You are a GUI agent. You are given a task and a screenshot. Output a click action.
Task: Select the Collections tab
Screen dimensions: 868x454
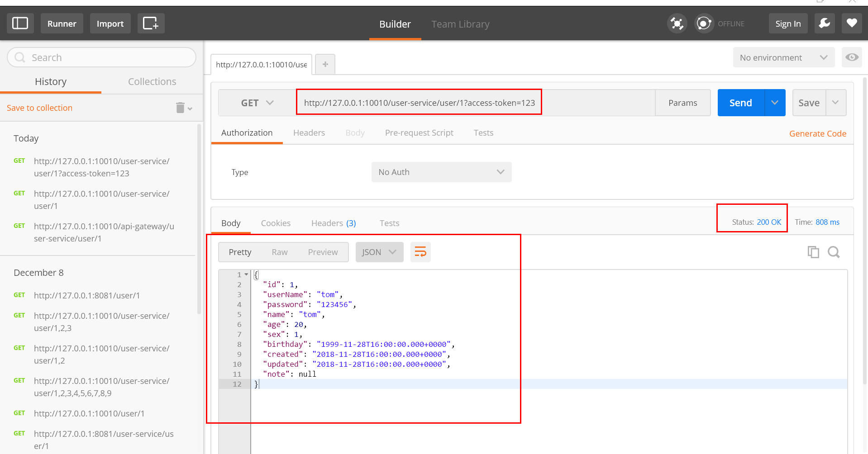point(152,82)
